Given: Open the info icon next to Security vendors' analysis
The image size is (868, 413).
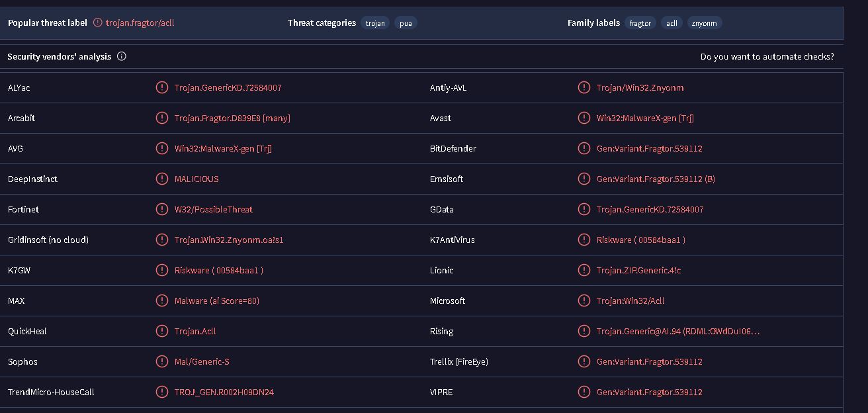Looking at the screenshot, I should (x=122, y=56).
